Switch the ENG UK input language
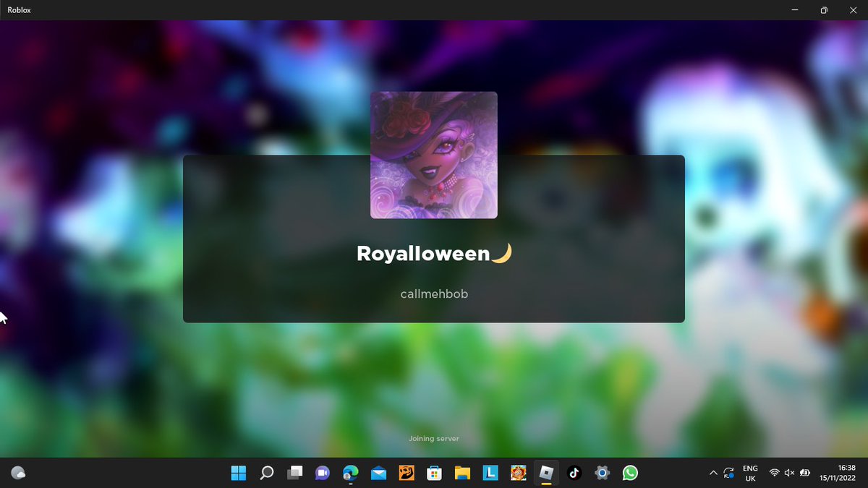The height and width of the screenshot is (488, 868). click(750, 473)
